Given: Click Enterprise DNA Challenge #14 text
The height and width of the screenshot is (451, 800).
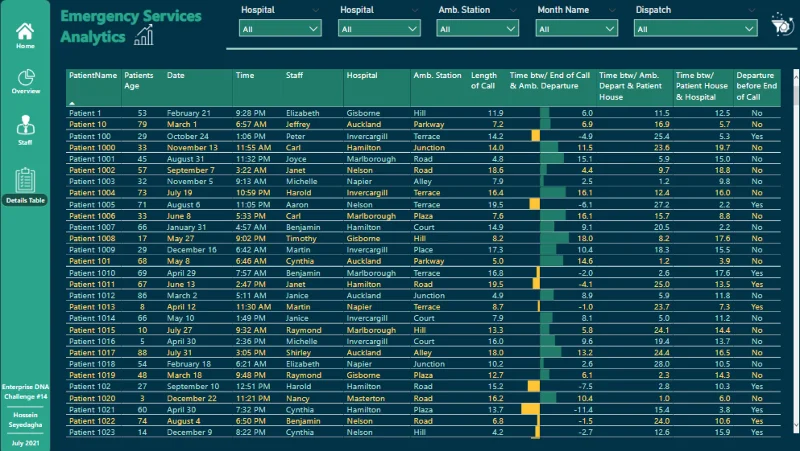Looking at the screenshot, I should [x=26, y=392].
